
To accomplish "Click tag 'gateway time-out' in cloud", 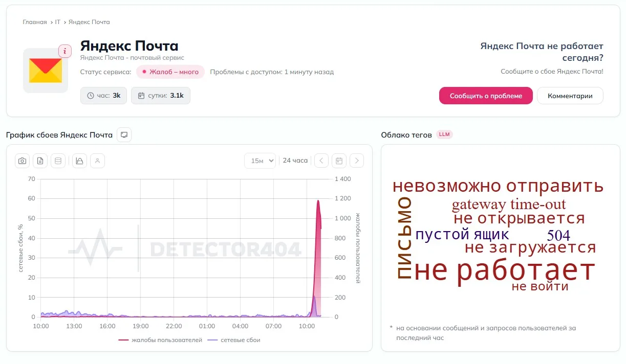I will 509,204.
